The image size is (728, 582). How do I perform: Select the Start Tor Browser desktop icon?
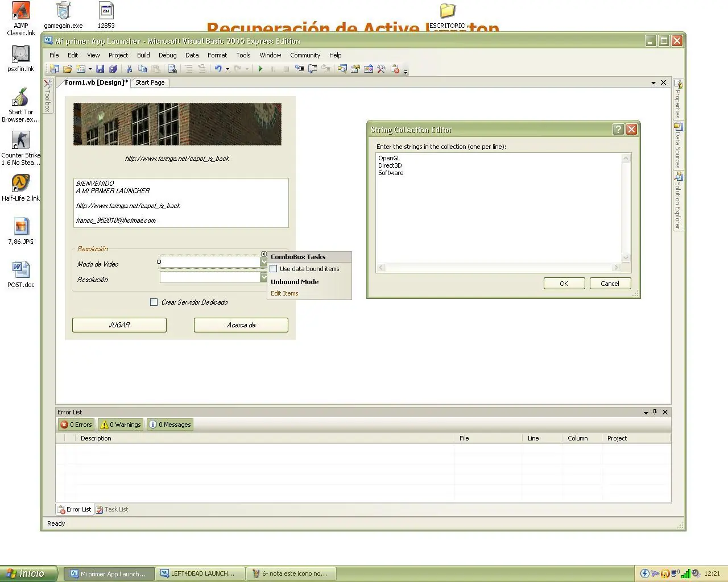[21, 105]
